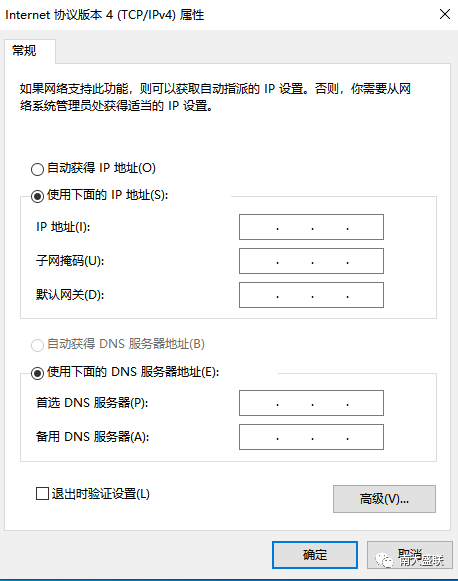Click the last octet of 备用 DNS field

point(365,437)
